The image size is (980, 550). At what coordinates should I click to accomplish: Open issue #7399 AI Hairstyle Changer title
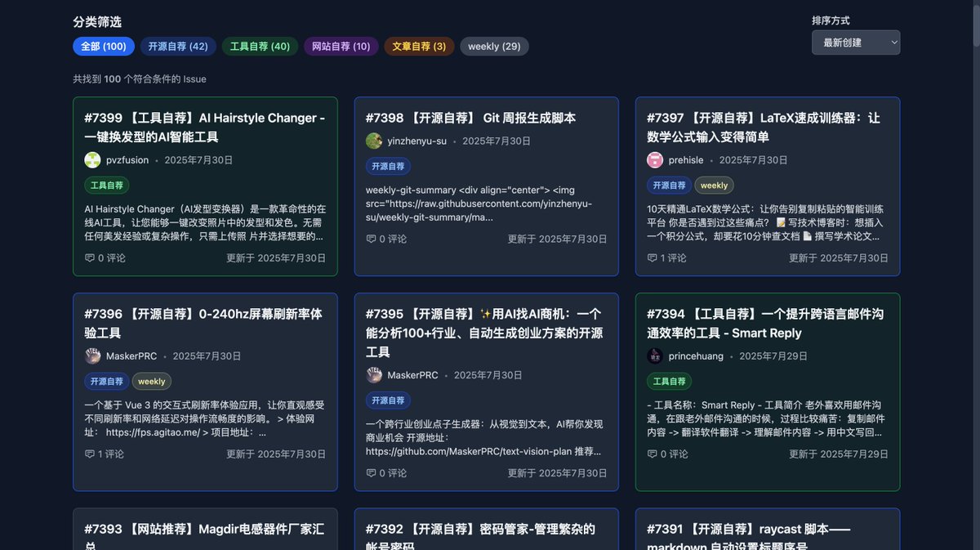click(205, 127)
